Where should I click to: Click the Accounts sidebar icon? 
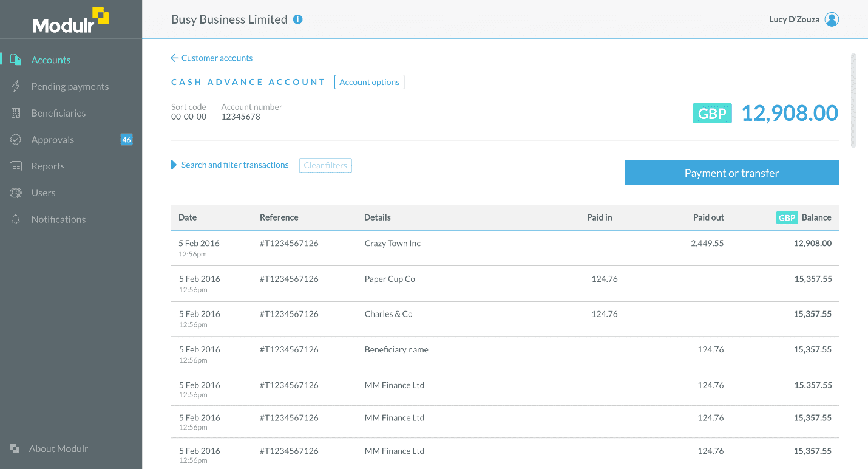[16, 60]
